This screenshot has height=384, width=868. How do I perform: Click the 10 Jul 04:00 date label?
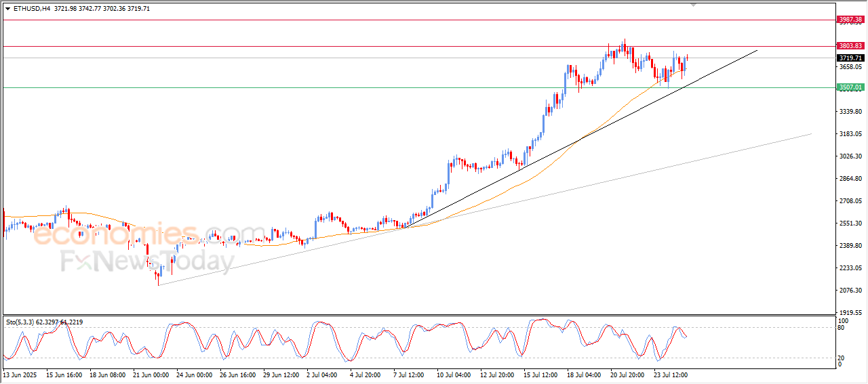click(x=454, y=374)
